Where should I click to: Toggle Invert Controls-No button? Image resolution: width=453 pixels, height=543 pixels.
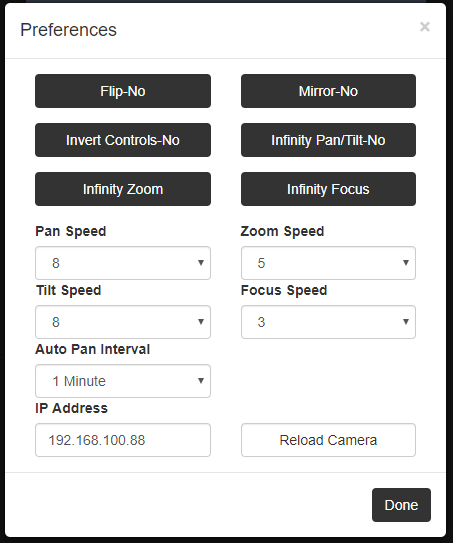tap(123, 140)
